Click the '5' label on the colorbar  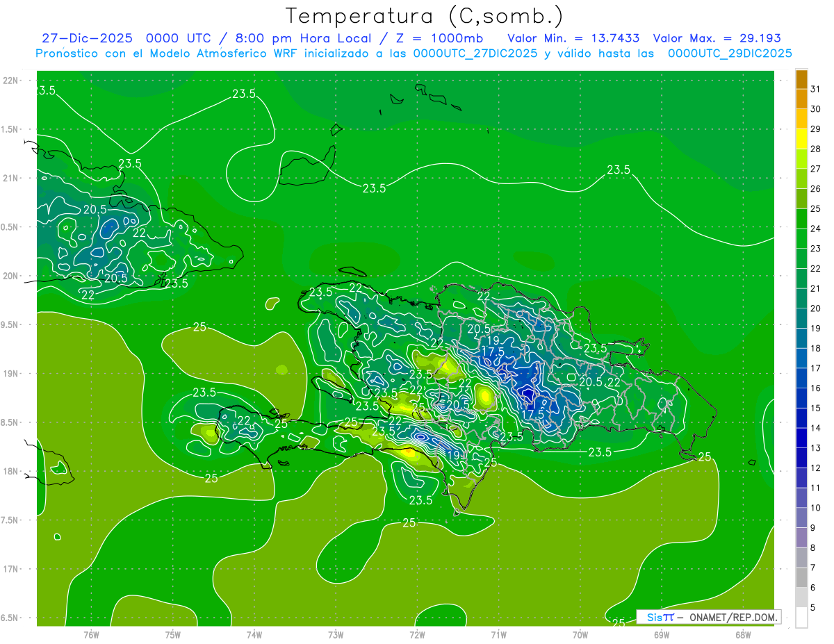pos(814,609)
